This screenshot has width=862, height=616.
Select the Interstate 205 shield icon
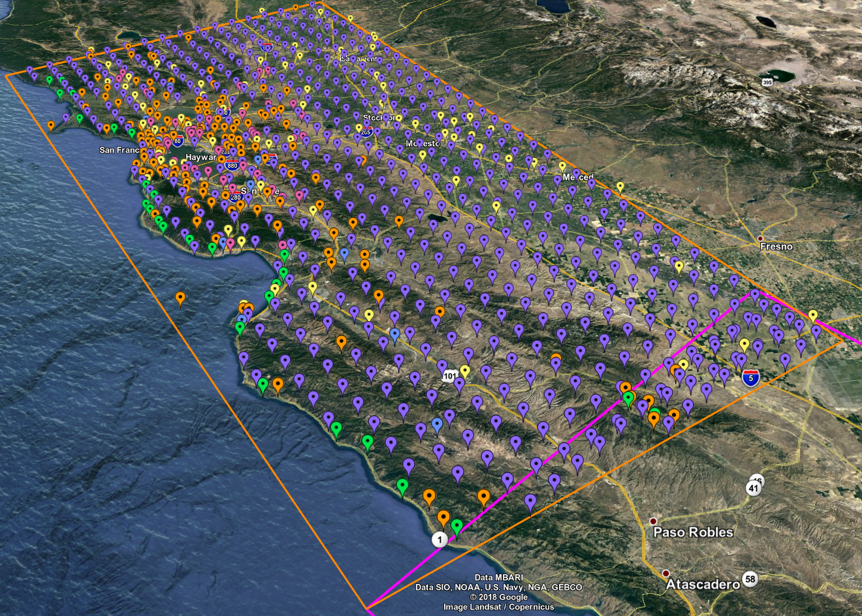[x=365, y=132]
